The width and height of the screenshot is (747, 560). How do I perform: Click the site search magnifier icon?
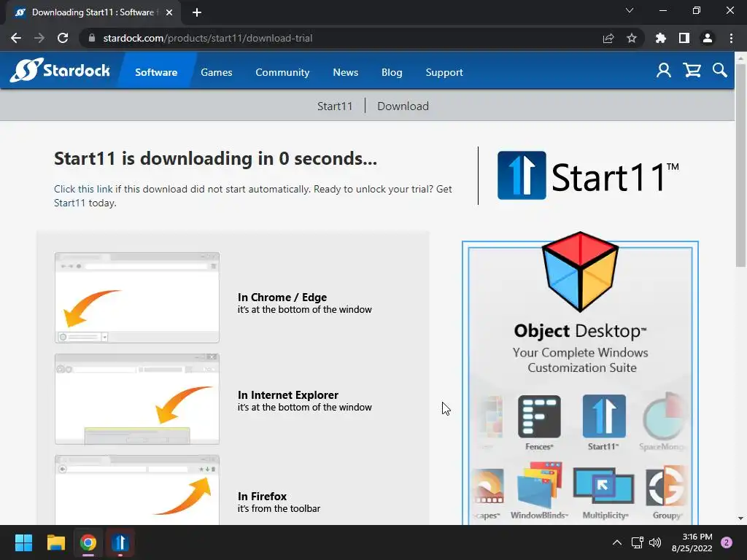[720, 71]
